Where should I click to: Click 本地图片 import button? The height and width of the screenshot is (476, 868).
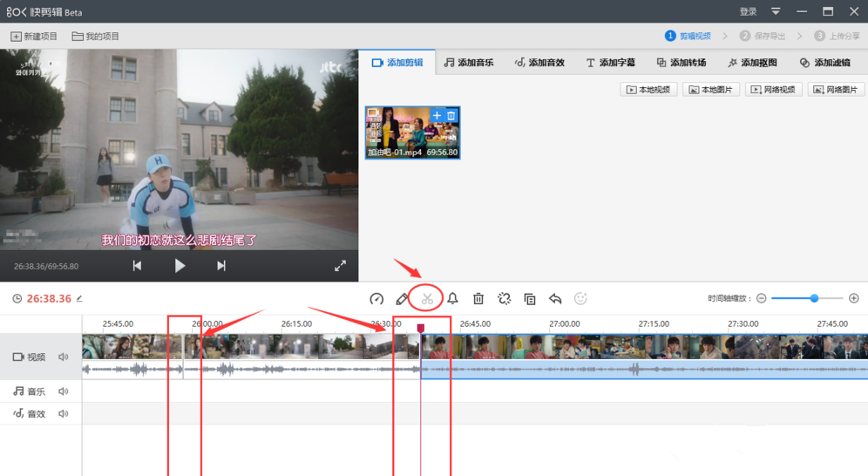(x=711, y=90)
